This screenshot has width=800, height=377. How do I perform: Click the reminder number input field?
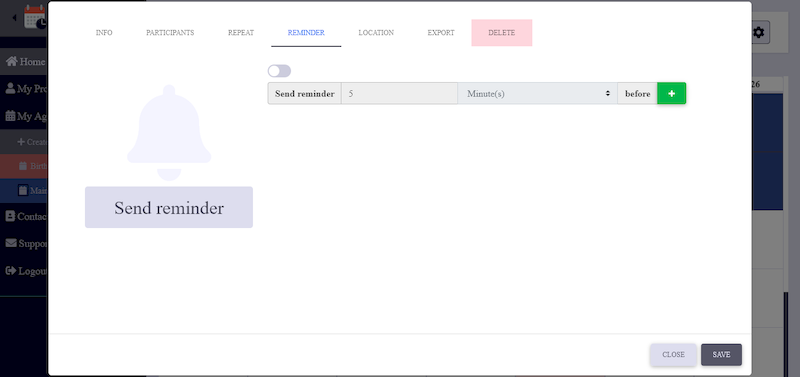pyautogui.click(x=399, y=93)
